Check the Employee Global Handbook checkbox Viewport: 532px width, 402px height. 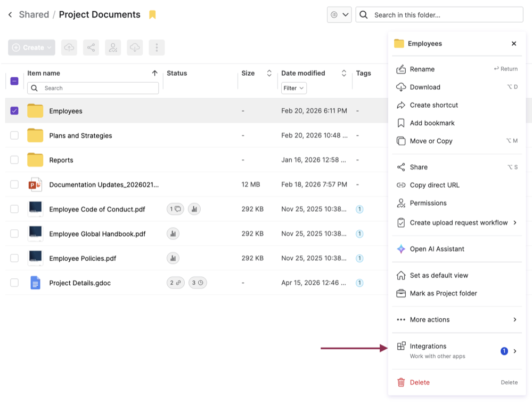pyautogui.click(x=14, y=234)
